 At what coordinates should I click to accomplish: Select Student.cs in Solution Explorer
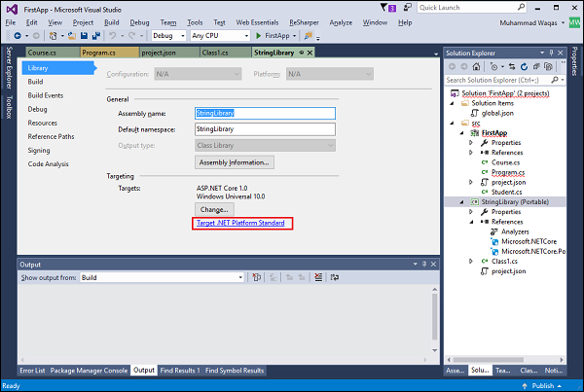(x=506, y=192)
